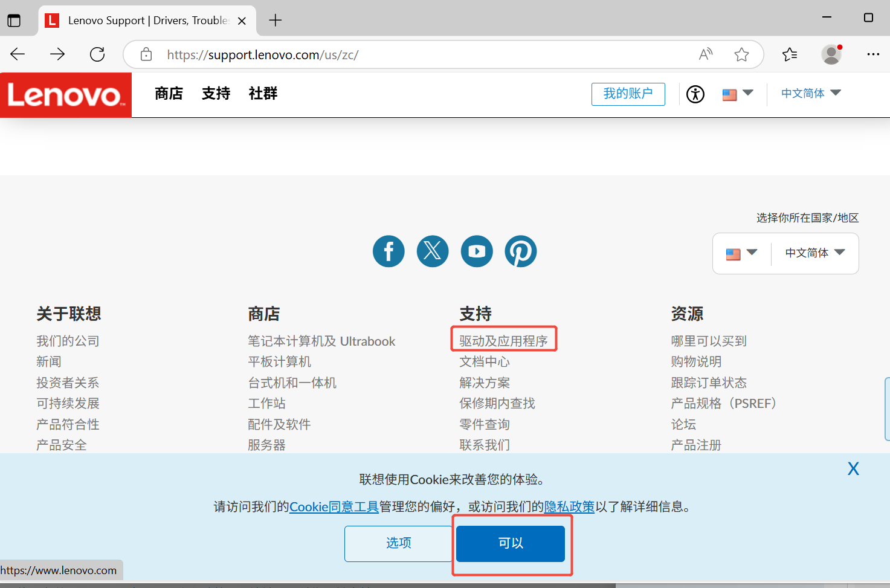Expand footer country flag dropdown
890x588 pixels.
[741, 253]
